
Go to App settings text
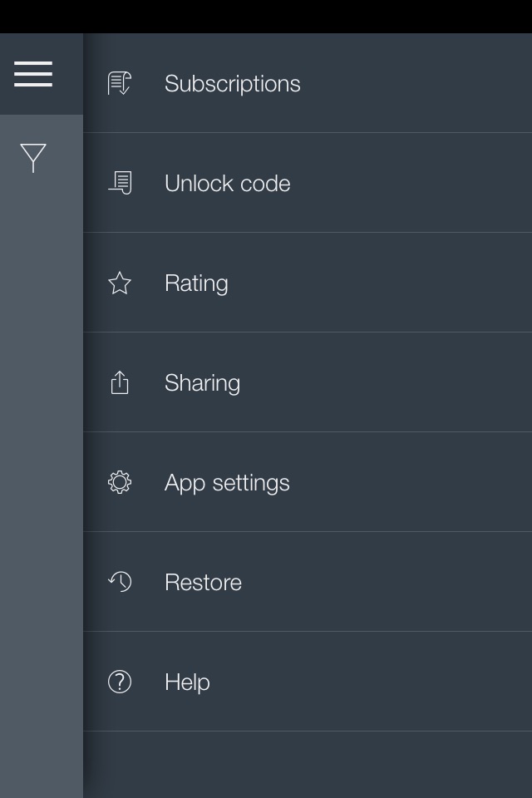tap(227, 483)
